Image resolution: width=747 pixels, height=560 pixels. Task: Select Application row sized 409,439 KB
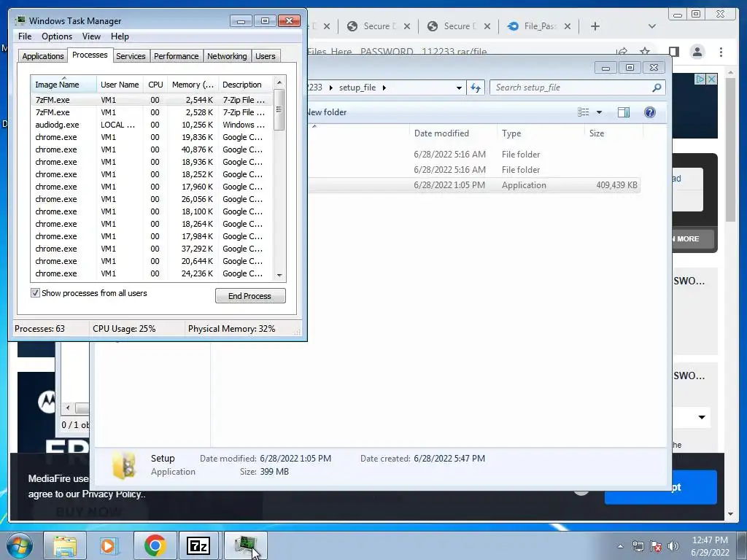(473, 185)
